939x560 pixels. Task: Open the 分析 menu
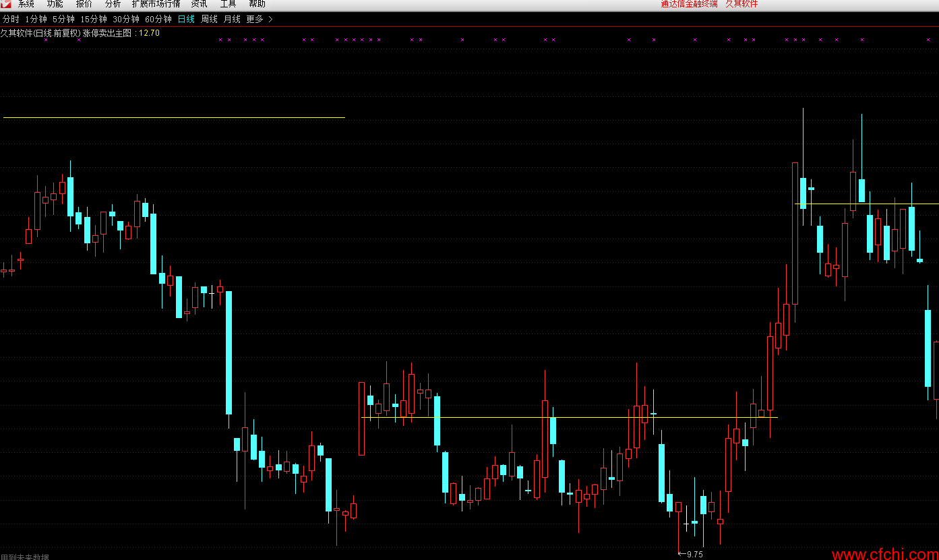point(113,4)
